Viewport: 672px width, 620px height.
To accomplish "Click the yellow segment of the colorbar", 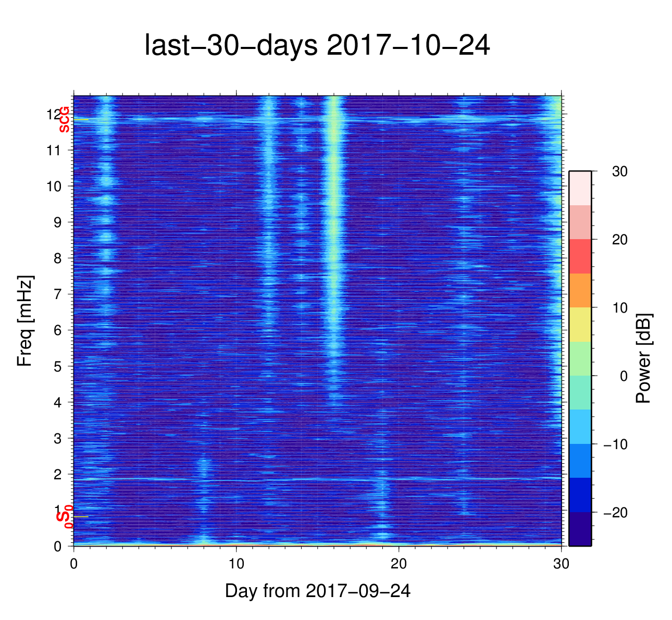I will 580,325.
